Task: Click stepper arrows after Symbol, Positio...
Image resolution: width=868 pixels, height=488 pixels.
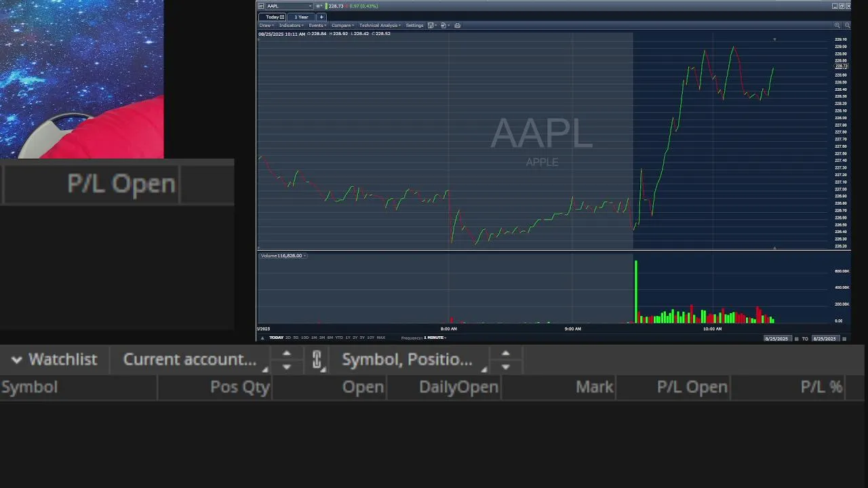Action: pos(505,360)
